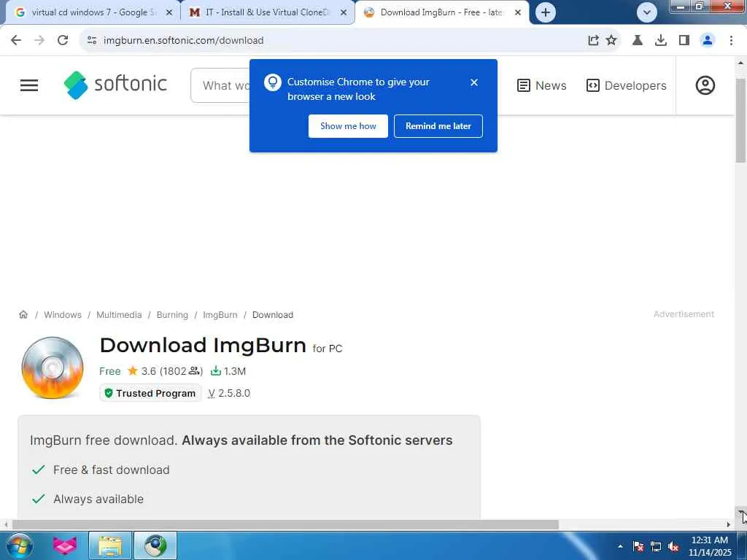Open the site information icon in address bar
The height and width of the screenshot is (560, 747).
click(92, 41)
